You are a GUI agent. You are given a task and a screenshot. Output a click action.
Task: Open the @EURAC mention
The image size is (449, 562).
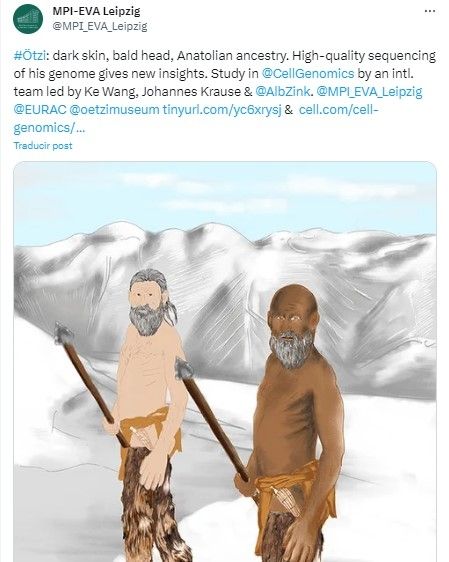pyautogui.click(x=40, y=110)
